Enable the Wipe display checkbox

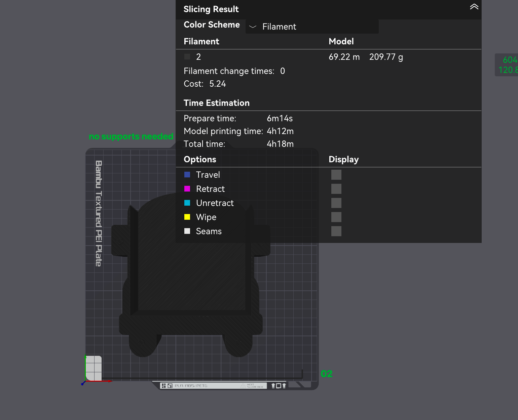pos(336,217)
